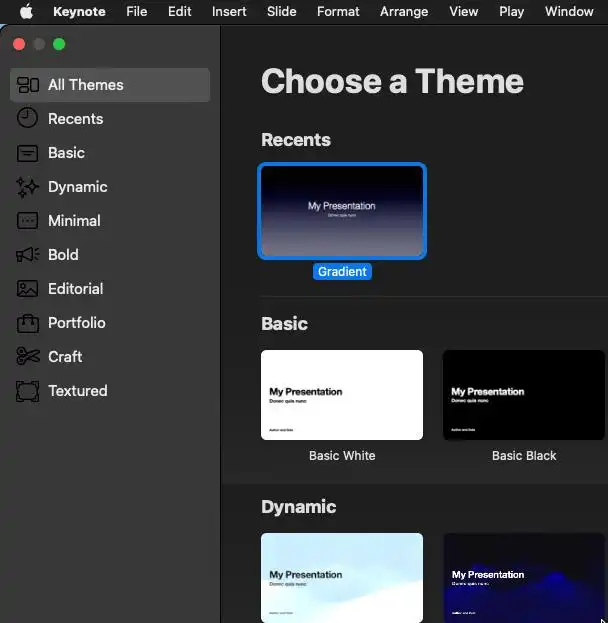The image size is (608, 623).
Task: Open the Keynote application menu
Action: (x=79, y=12)
